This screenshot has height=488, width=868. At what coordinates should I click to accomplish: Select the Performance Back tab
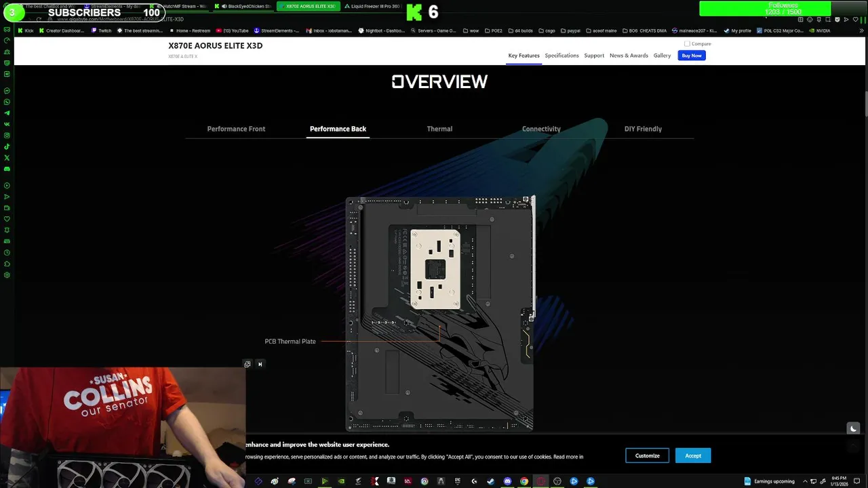click(x=338, y=129)
